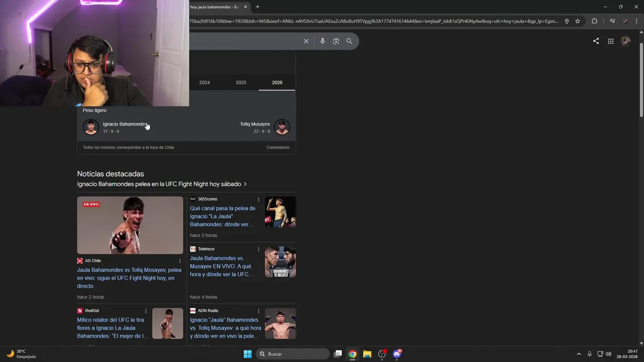This screenshot has width=644, height=362.
Task: Open options menu for 365Scores article
Action: click(259, 200)
